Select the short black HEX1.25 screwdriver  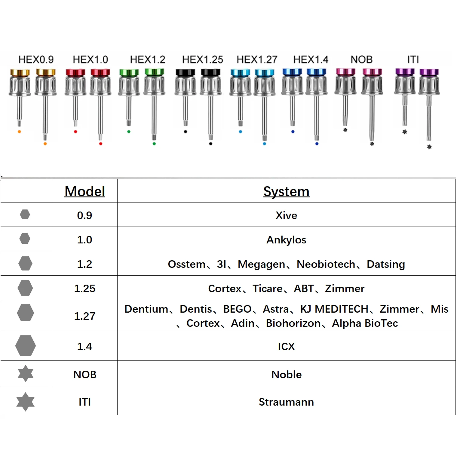tap(186, 98)
